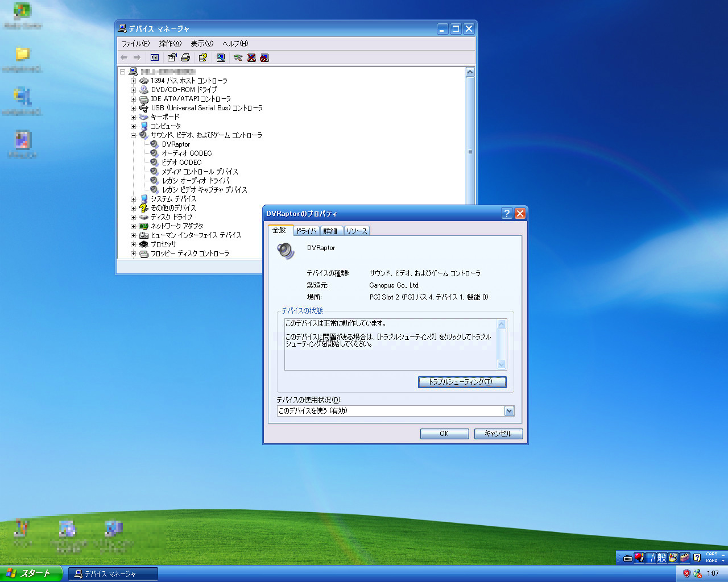This screenshot has width=728, height=582.
Task: Select the コンピュータ tree item
Action: (166, 126)
